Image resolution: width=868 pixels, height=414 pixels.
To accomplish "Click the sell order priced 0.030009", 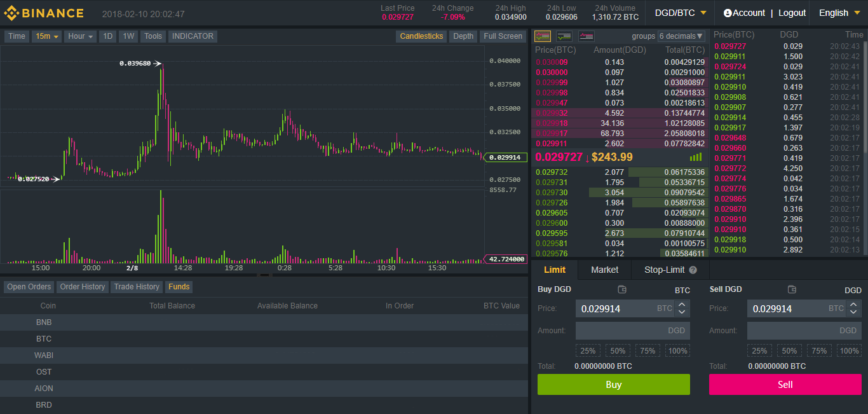I will [620, 62].
